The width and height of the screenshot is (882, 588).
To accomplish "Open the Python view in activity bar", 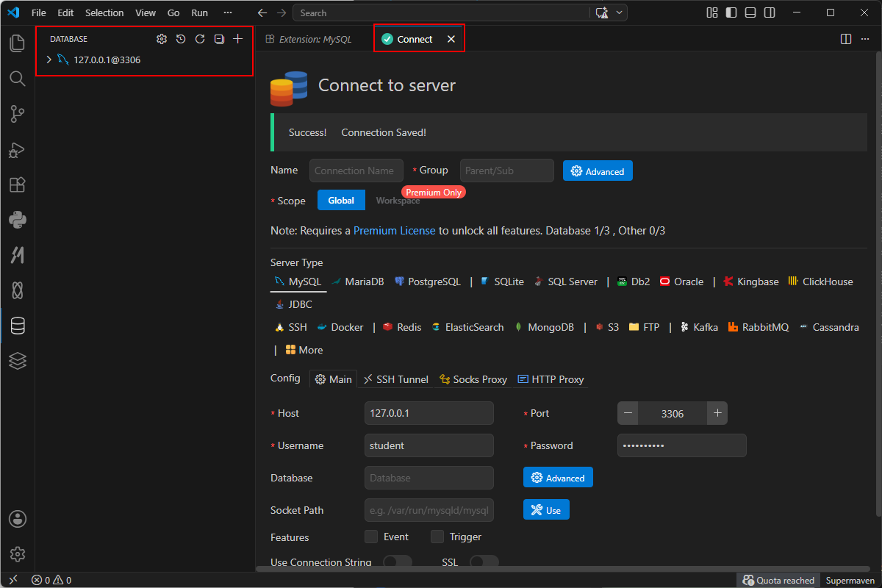I will click(18, 219).
